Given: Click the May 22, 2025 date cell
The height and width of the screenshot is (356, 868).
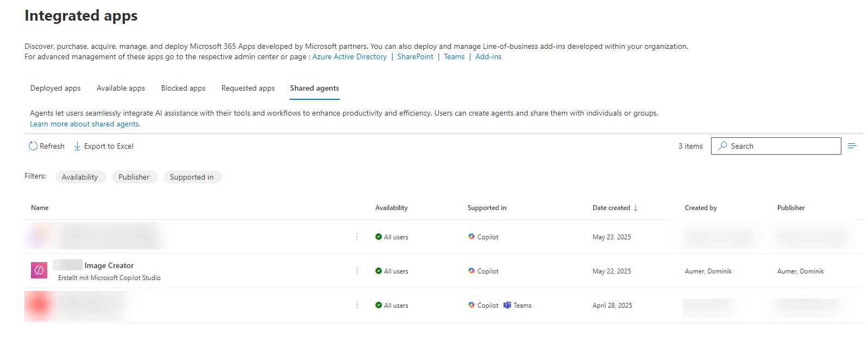Looking at the screenshot, I should pos(612,271).
